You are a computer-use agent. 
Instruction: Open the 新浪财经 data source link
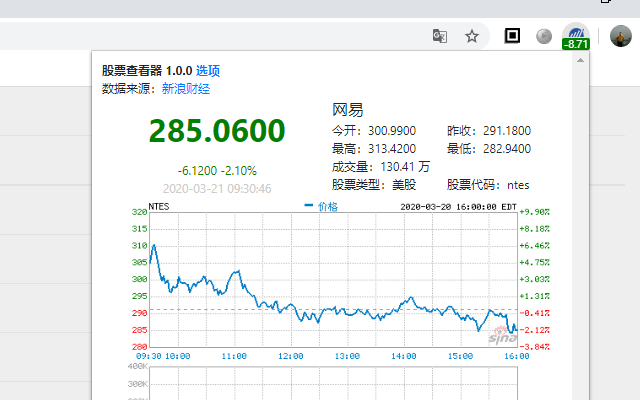click(x=186, y=89)
